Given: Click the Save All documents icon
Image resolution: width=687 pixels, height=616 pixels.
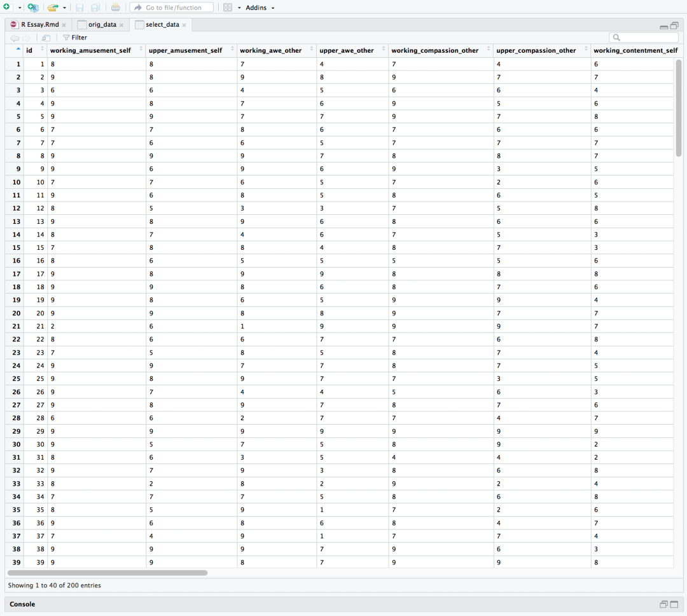Looking at the screenshot, I should 95,8.
